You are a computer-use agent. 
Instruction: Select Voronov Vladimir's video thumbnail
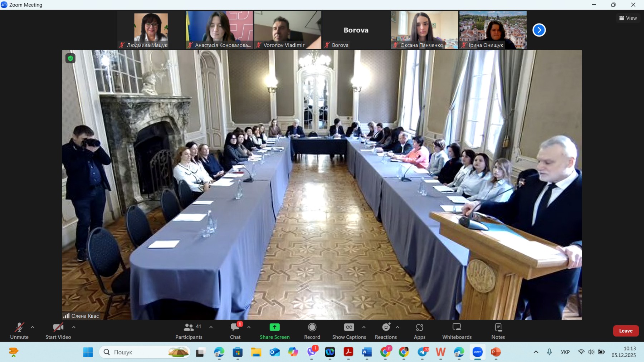[x=288, y=30]
